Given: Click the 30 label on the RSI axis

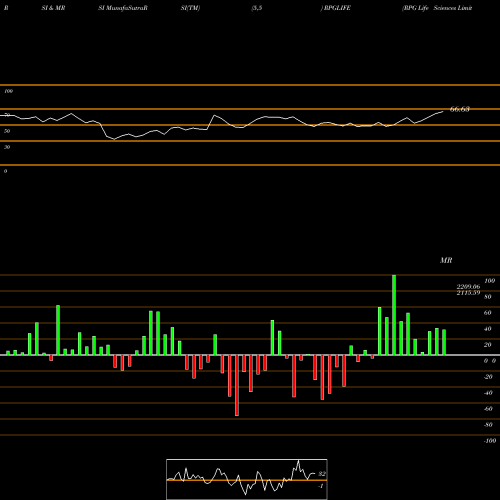Looking at the screenshot, I should click(7, 147).
